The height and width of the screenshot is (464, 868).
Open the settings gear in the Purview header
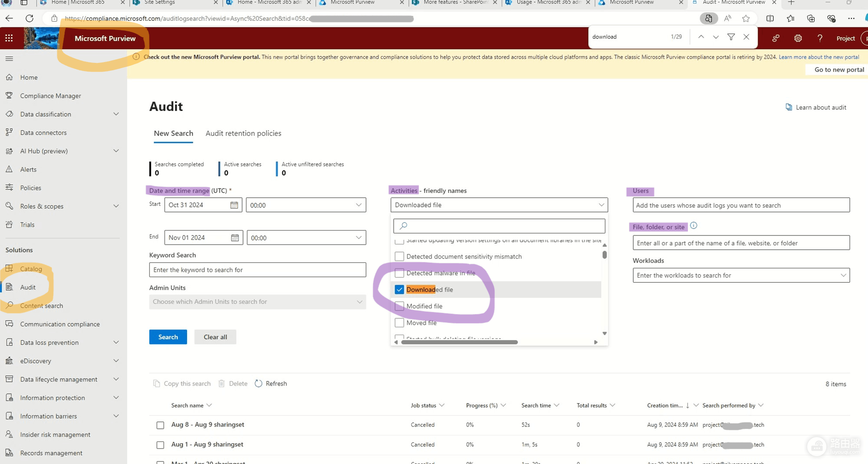(798, 38)
